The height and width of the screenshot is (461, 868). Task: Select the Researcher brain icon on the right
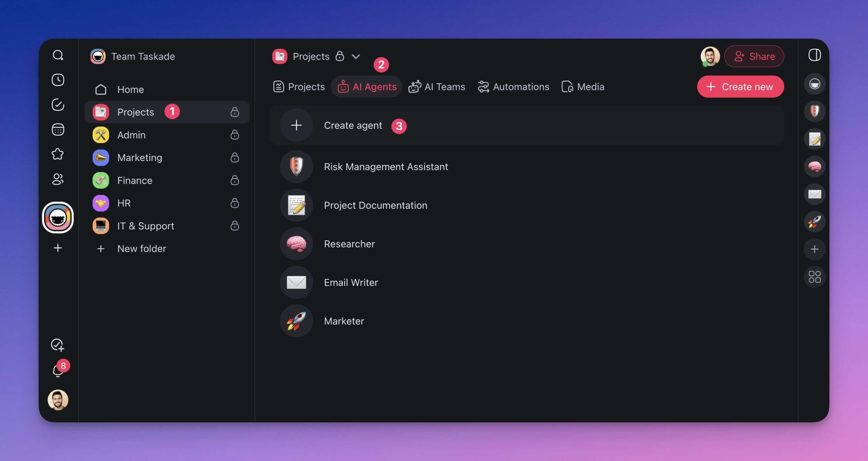click(x=815, y=166)
